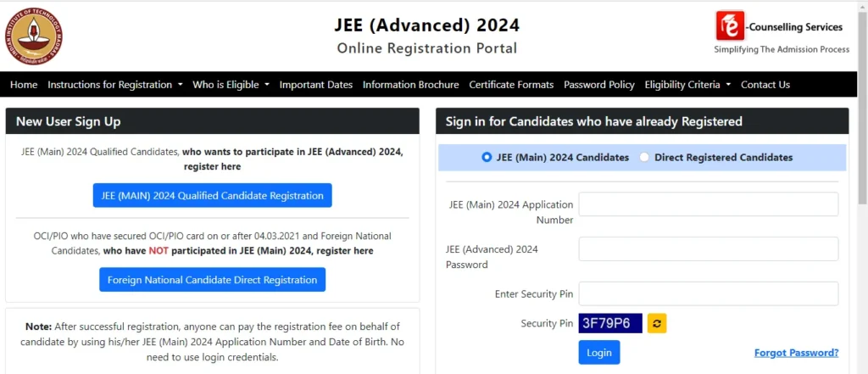Refresh the security pin captcha
The height and width of the screenshot is (374, 868).
pos(657,324)
